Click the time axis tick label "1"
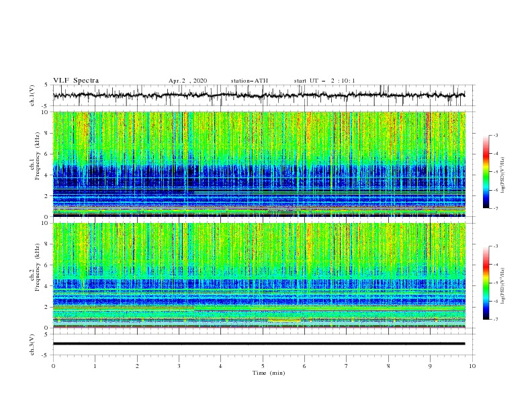Screen dimensions: 532x411 (95, 366)
